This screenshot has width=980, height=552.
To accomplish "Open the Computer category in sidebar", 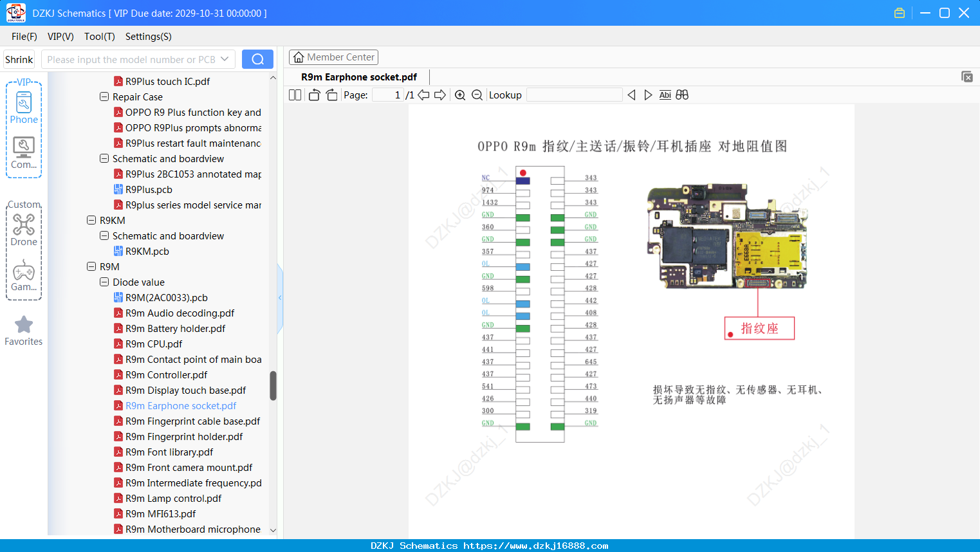I will click(x=24, y=153).
